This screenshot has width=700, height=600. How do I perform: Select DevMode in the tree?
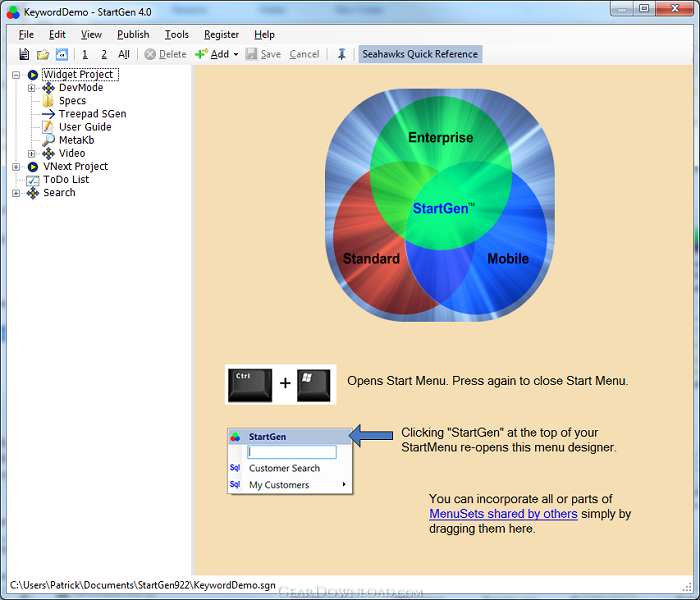point(81,88)
